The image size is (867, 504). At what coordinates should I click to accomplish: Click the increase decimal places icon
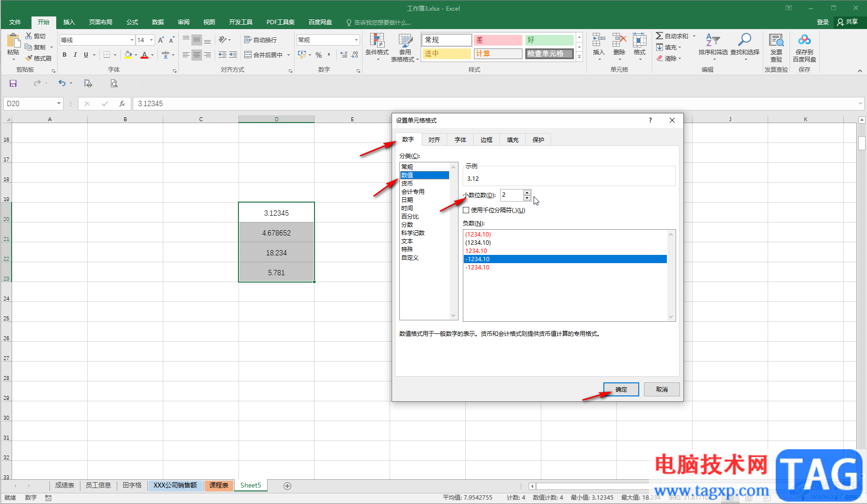(x=344, y=55)
